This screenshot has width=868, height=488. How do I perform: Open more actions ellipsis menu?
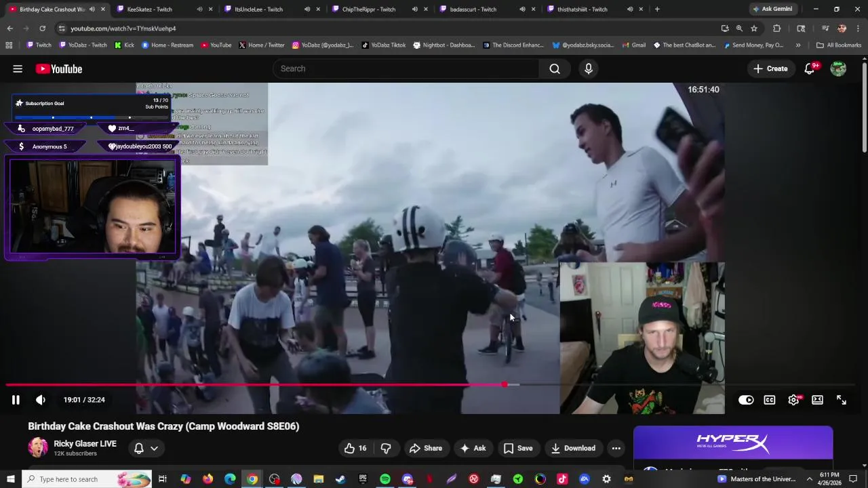[616, 448]
